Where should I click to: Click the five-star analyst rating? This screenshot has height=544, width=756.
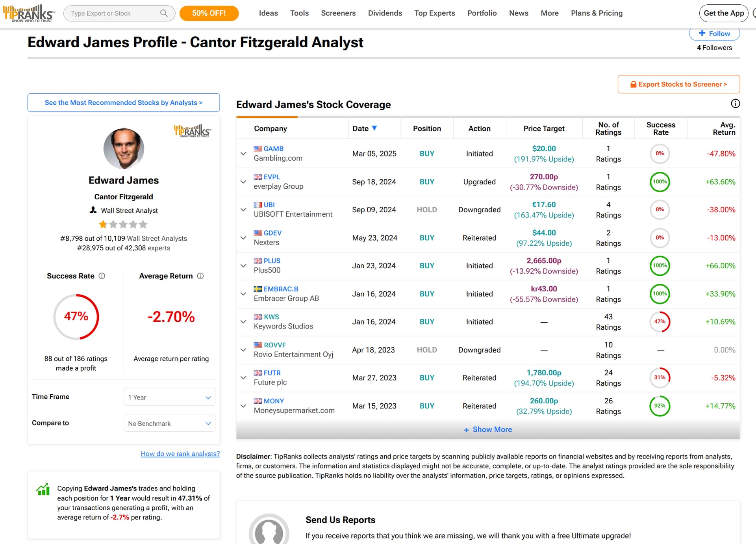(x=123, y=225)
